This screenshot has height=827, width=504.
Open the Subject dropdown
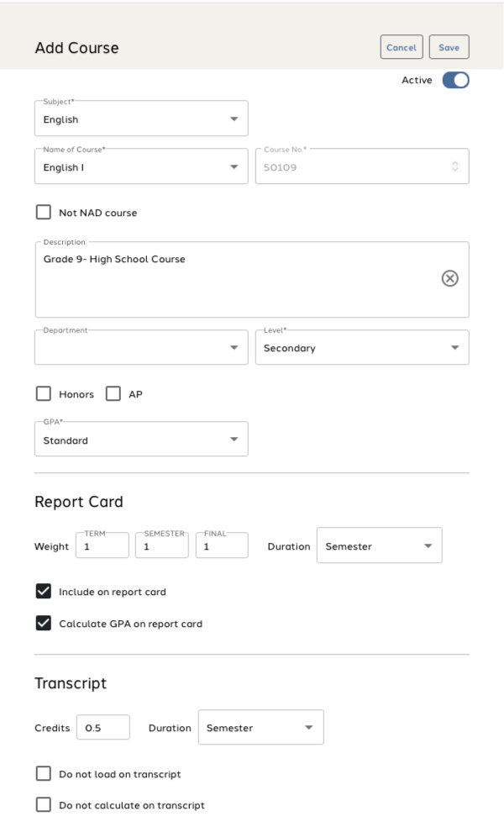click(x=141, y=119)
